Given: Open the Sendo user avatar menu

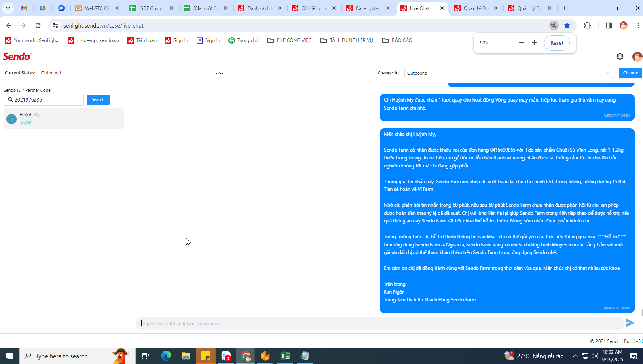Looking at the screenshot, I should coord(637,56).
